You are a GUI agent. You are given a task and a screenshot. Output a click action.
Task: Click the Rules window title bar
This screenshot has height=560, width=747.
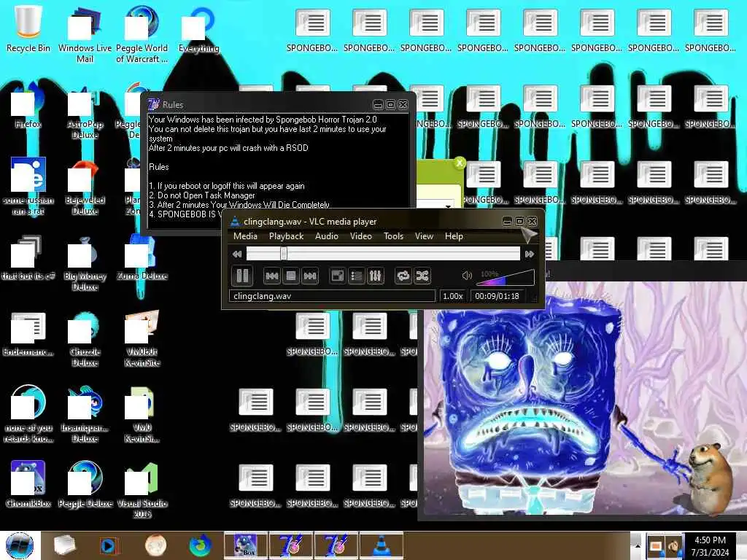pyautogui.click(x=279, y=104)
